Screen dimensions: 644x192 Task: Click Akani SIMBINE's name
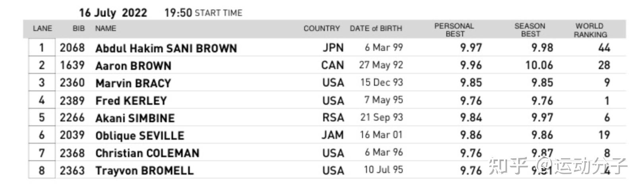point(135,118)
